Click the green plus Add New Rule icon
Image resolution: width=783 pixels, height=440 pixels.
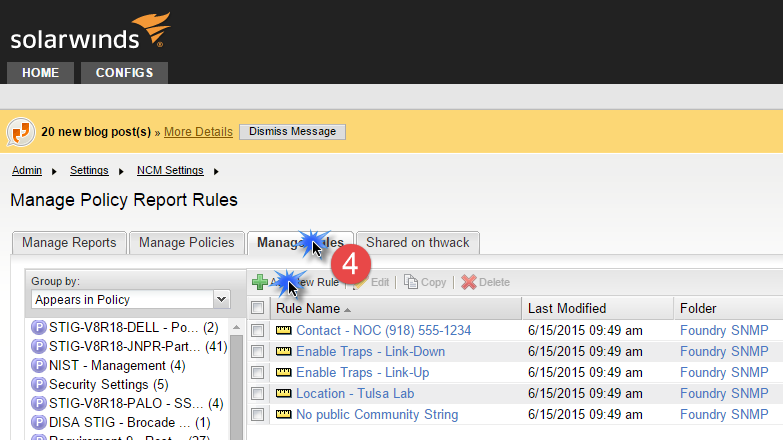[x=260, y=282]
